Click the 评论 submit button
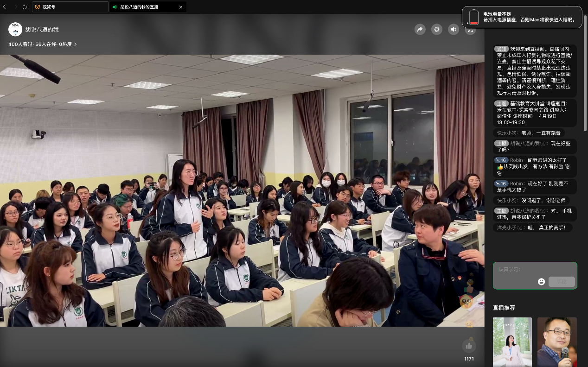 [x=562, y=282]
